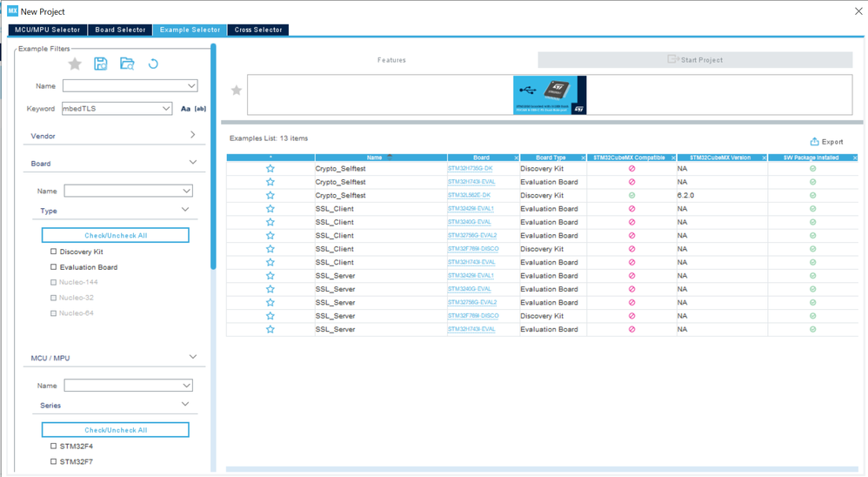Viewport: 868px width, 477px height.
Task: Star the SSL_Client STM32H743I-EVAL example
Action: click(270, 262)
